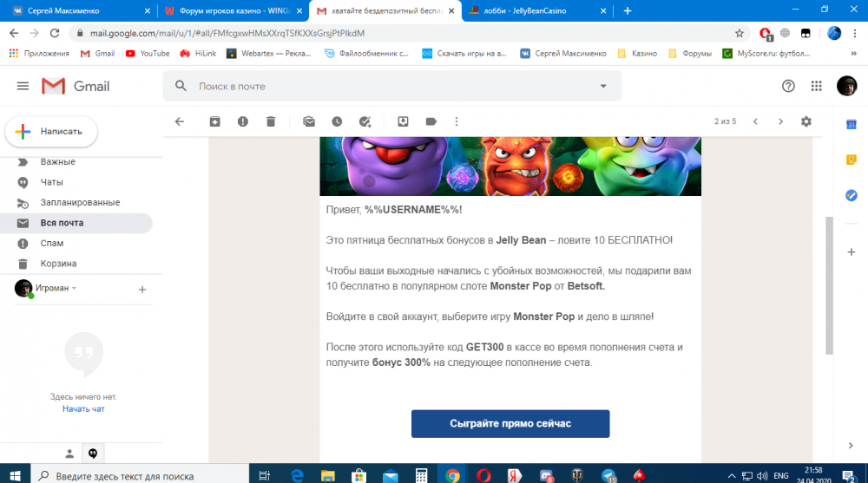Select the Вся почта folder
868x483 pixels.
pos(77,223)
